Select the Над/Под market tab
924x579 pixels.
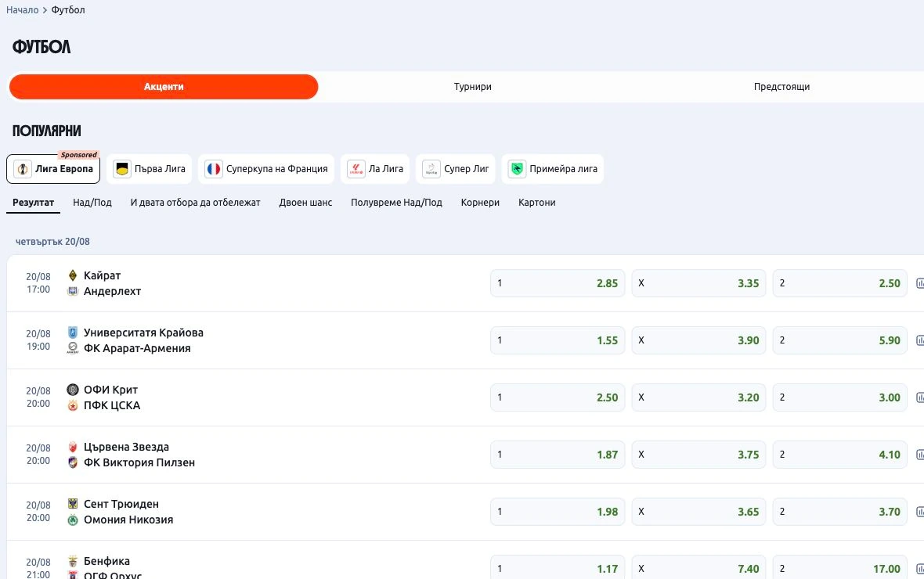[x=92, y=203]
